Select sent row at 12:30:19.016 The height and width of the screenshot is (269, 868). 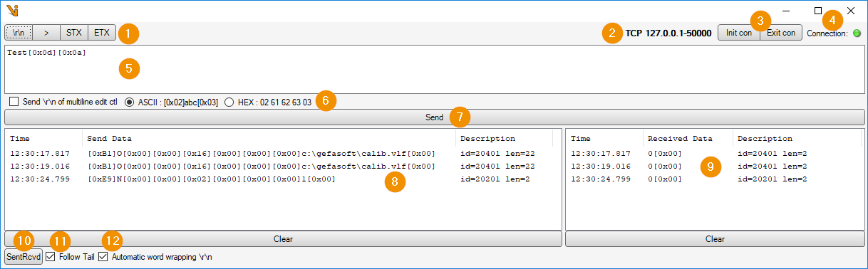click(283, 166)
